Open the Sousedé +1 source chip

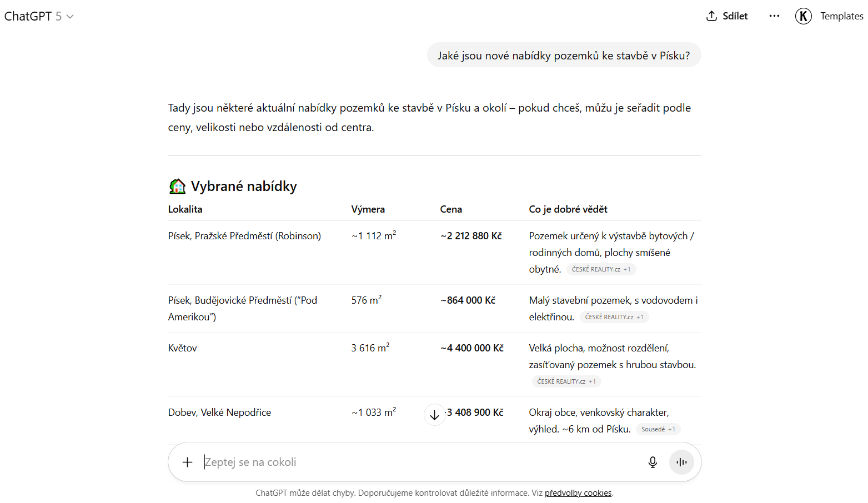658,429
